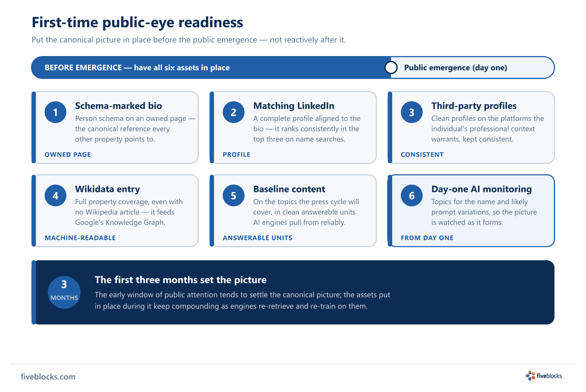The image size is (586, 392).
Task: Select the OWNED PAGE tag
Action: [68, 154]
